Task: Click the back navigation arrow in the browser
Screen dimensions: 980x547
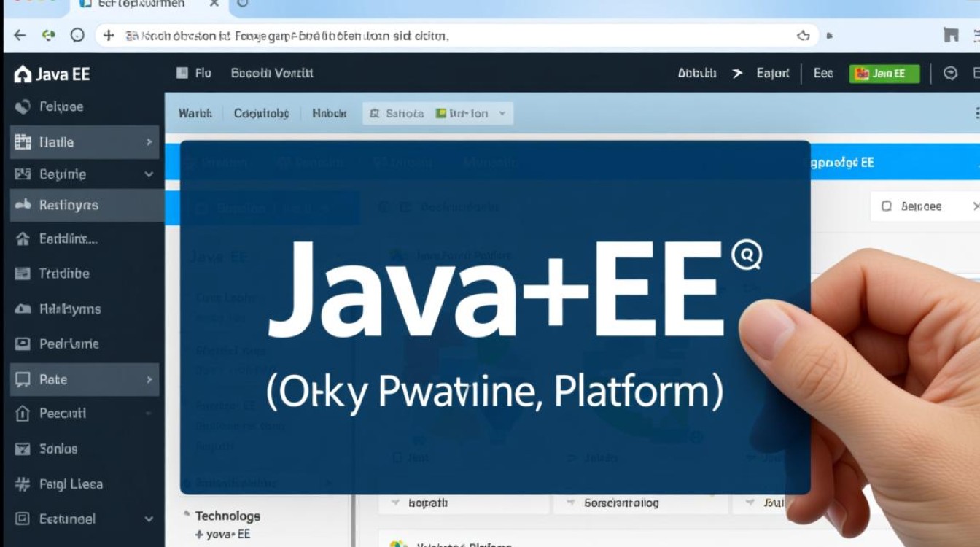Action: tap(19, 35)
